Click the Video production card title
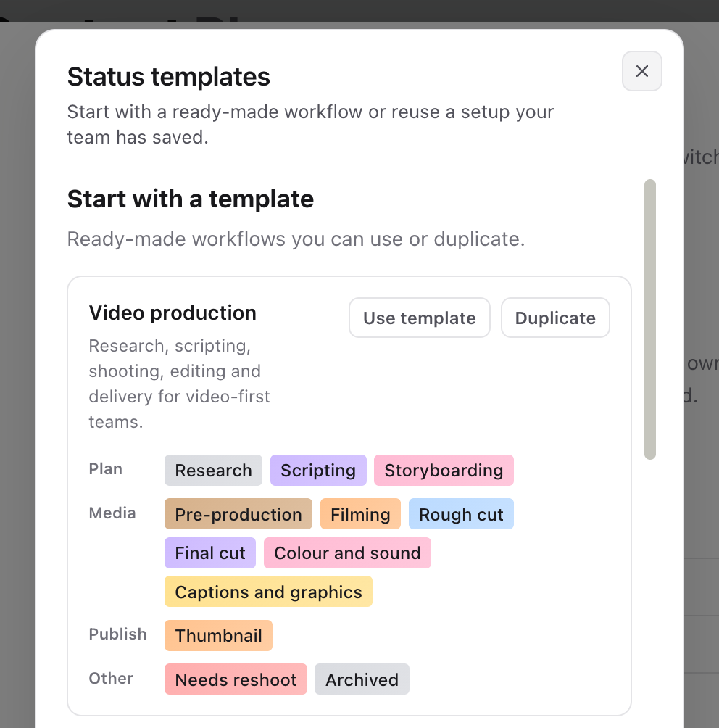719x728 pixels. tap(173, 313)
